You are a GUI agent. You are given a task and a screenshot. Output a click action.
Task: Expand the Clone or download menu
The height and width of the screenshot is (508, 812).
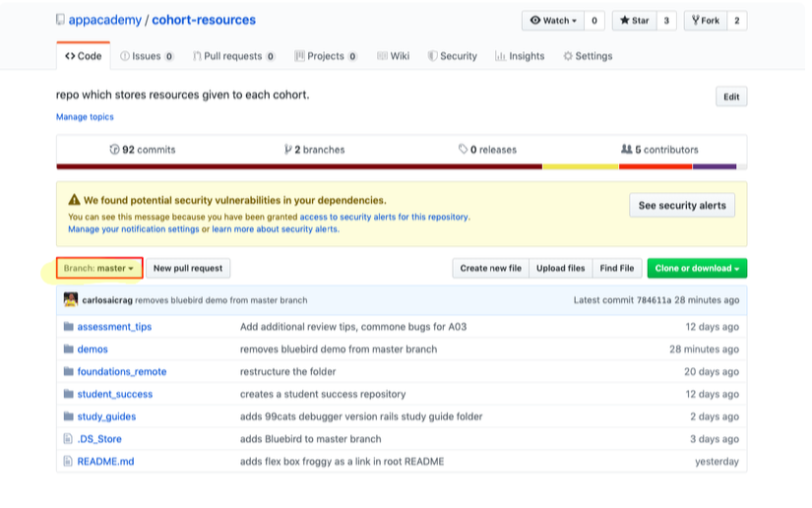coord(697,268)
